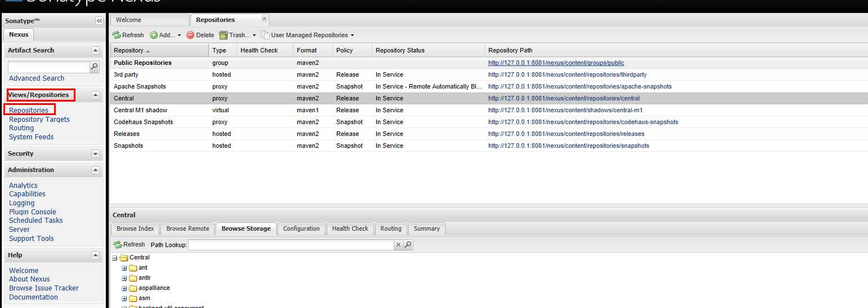Image resolution: width=868 pixels, height=308 pixels.
Task: Open Capabilities under Administration
Action: 27,194
